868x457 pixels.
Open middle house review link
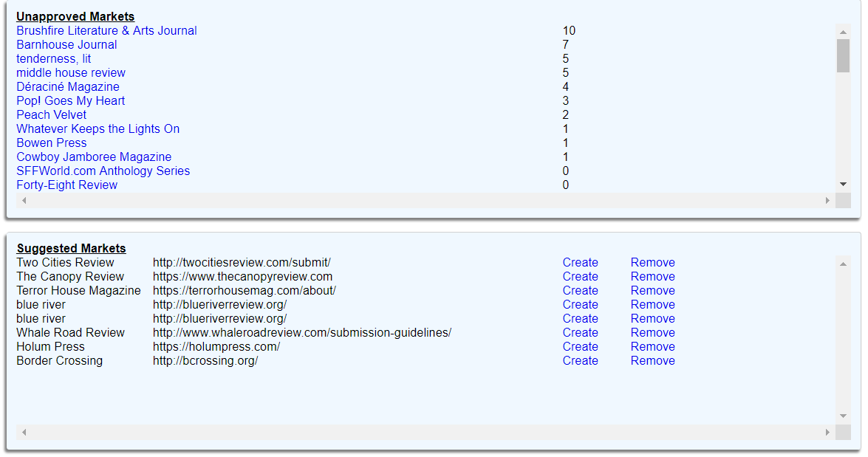click(x=71, y=73)
